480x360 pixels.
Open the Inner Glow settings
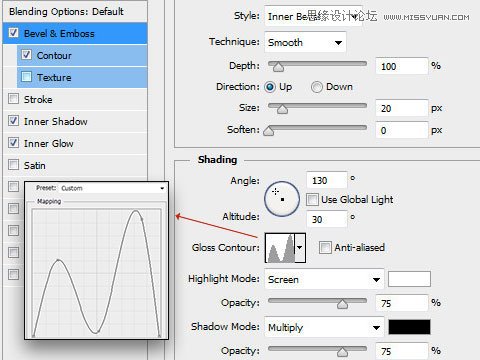(75, 143)
